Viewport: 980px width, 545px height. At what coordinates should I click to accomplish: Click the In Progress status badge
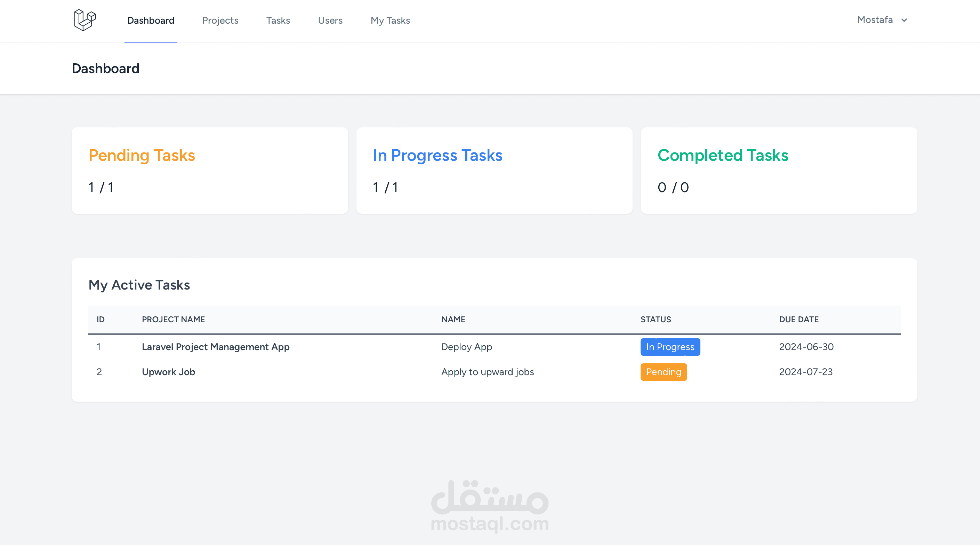(x=670, y=347)
